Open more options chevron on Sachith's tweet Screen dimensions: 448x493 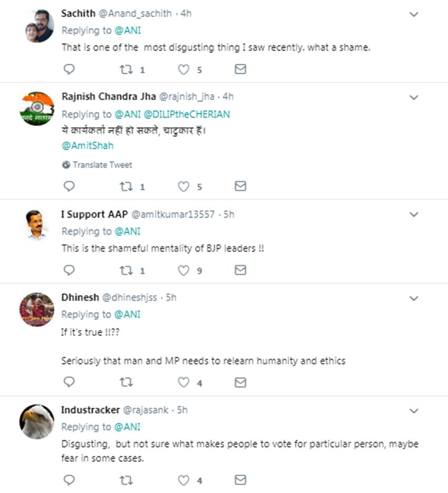click(x=414, y=14)
